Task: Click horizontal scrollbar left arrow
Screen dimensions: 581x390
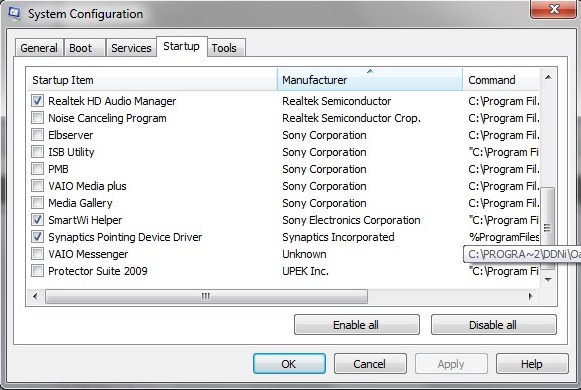Action: click(x=35, y=296)
